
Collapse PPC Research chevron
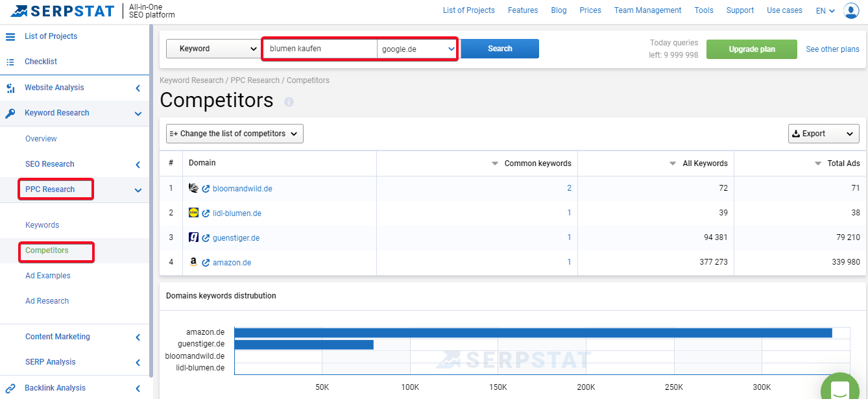pos(138,190)
